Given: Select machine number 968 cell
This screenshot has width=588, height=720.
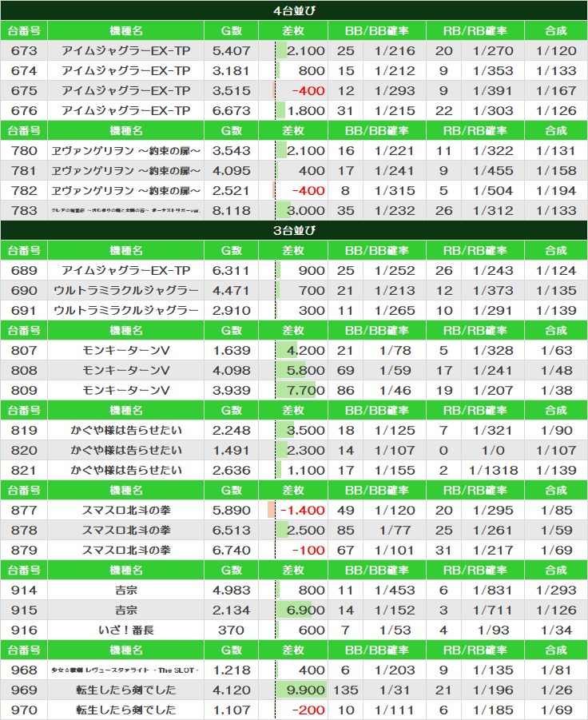Looking at the screenshot, I should pyautogui.click(x=24, y=670).
